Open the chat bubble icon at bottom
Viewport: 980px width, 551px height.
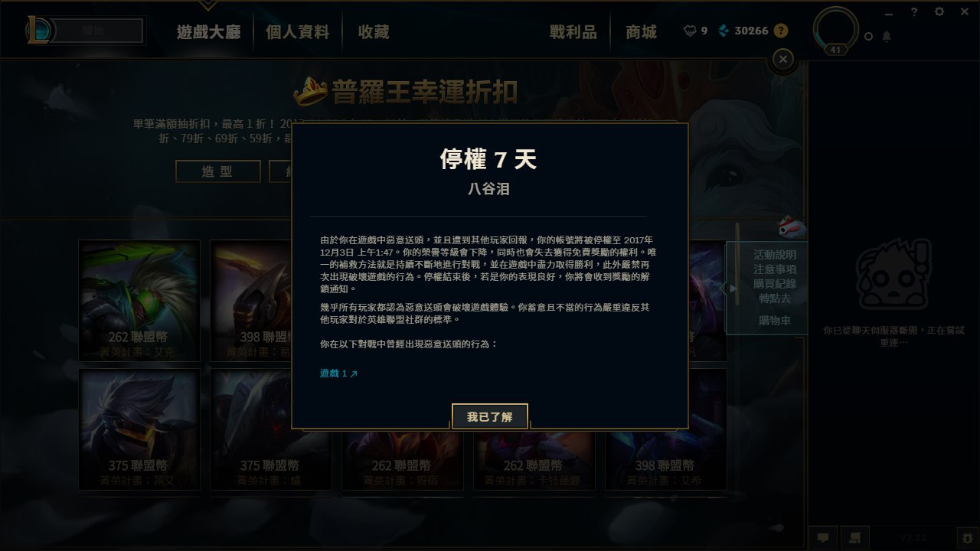[823, 538]
